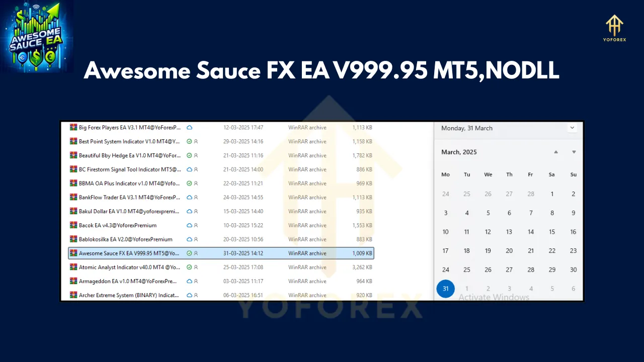Select the BankFlow Trader EA V3.1 file
Screen dimensions: 644x362
click(x=129, y=198)
